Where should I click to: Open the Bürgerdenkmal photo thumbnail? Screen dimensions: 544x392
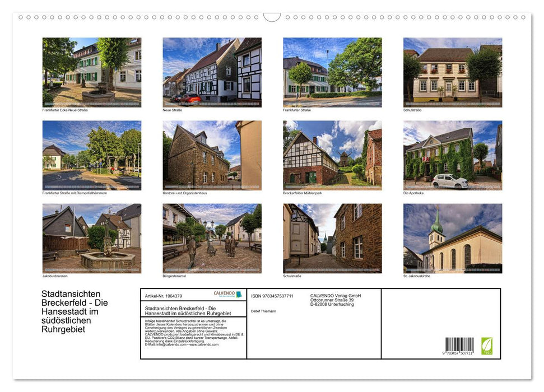pos(211,238)
